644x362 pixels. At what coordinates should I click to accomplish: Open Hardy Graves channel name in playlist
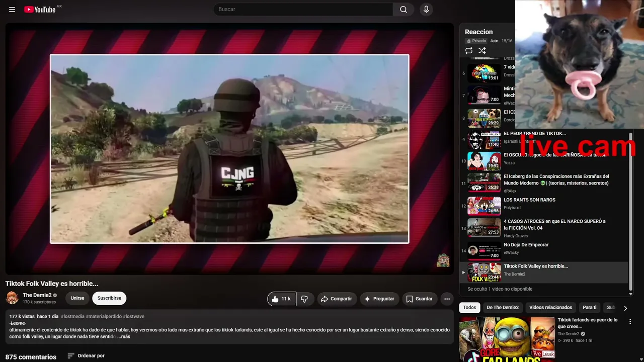(x=516, y=236)
